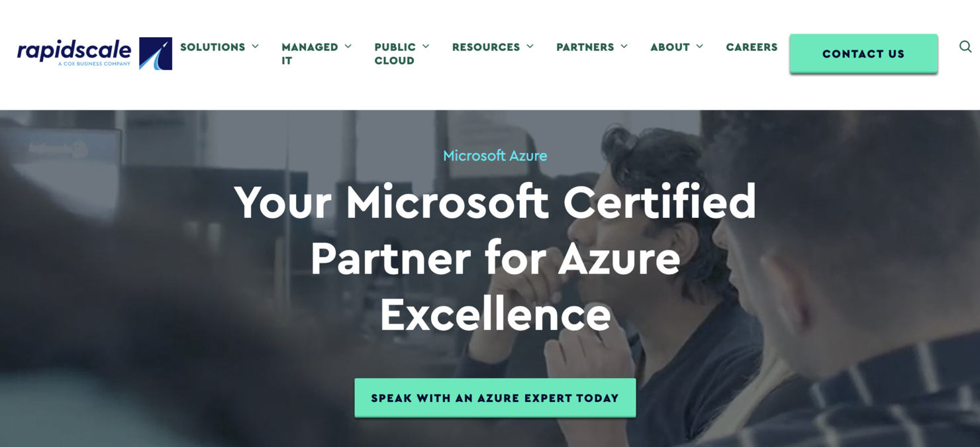Screen dimensions: 980x447
Task: Expand the Public Cloud dropdown chevron
Action: click(426, 46)
